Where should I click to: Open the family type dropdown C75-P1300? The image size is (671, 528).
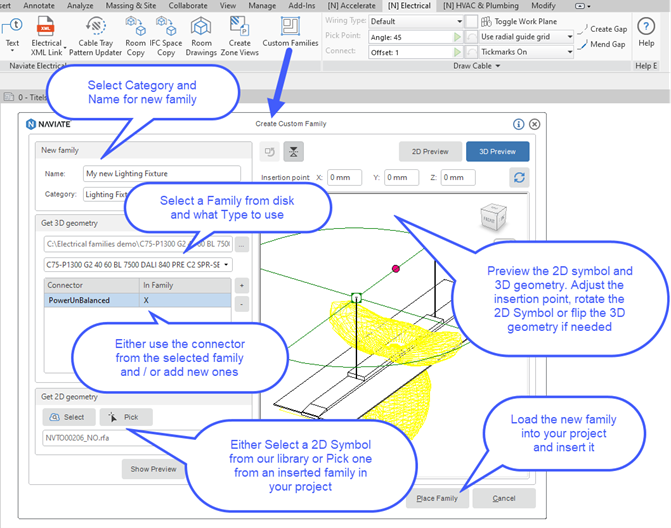138,264
